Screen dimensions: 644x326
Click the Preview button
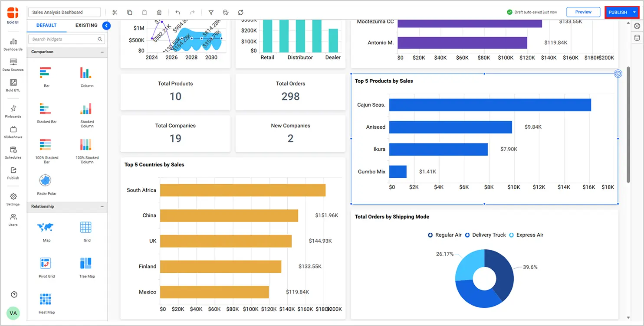[583, 12]
